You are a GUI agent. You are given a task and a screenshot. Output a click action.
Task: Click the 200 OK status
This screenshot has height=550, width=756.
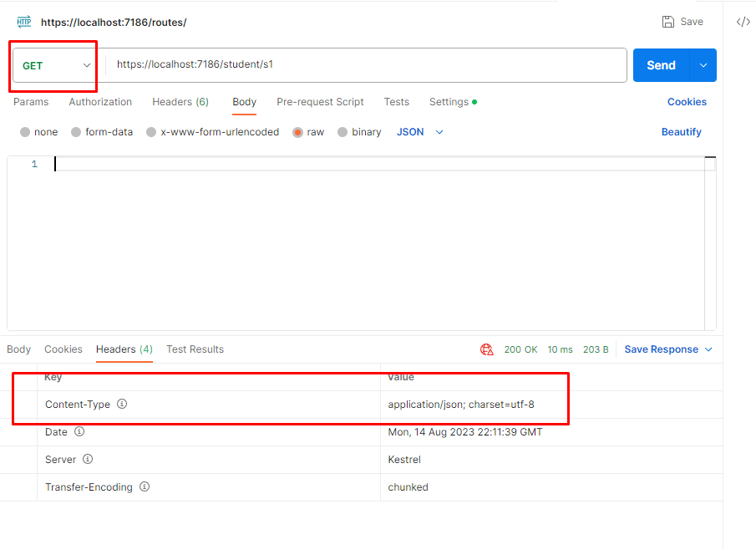pyautogui.click(x=520, y=349)
